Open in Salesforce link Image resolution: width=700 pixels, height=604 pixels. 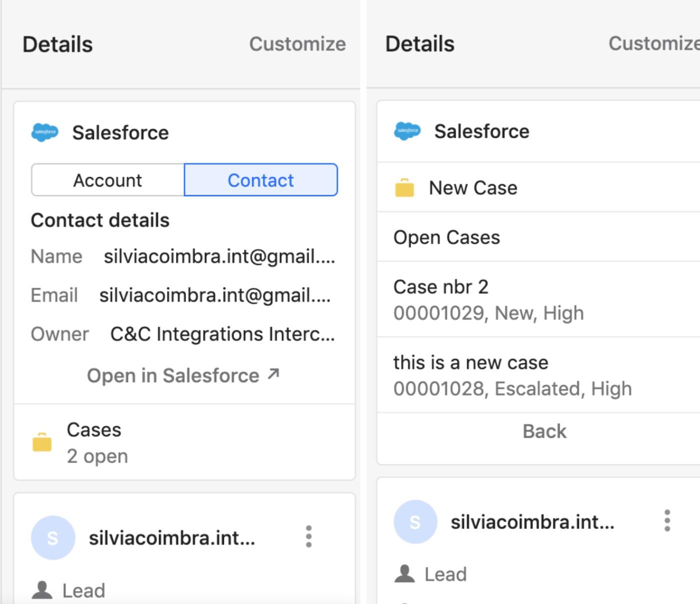tap(183, 375)
